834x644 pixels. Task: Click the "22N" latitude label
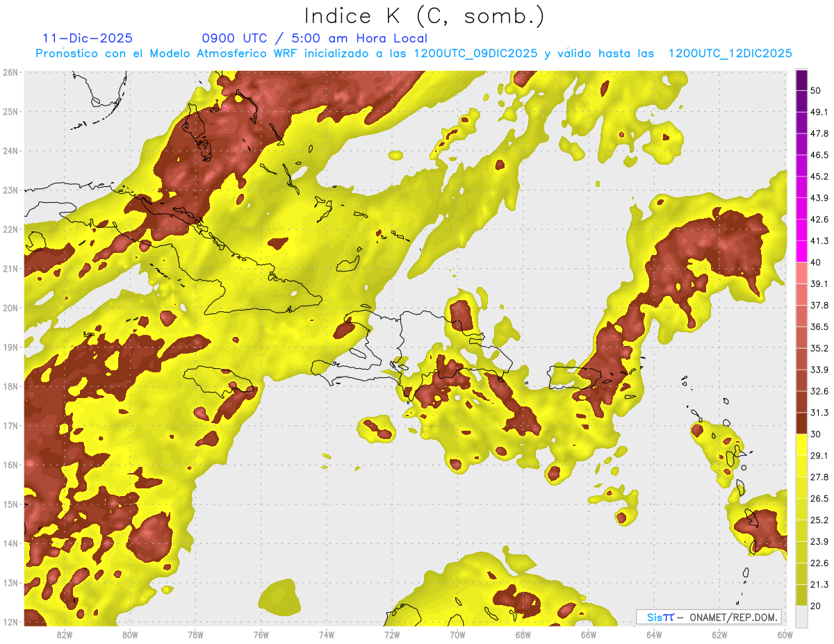coord(10,229)
